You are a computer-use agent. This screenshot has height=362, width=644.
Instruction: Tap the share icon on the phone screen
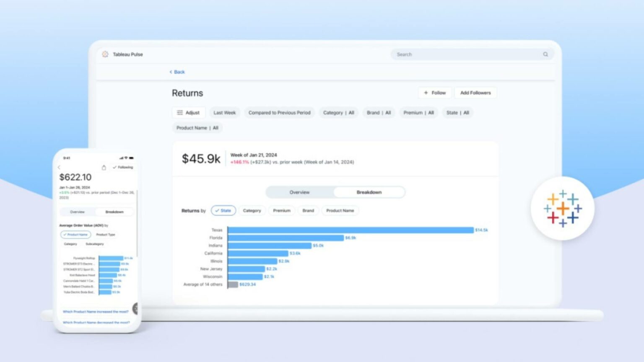click(x=104, y=167)
